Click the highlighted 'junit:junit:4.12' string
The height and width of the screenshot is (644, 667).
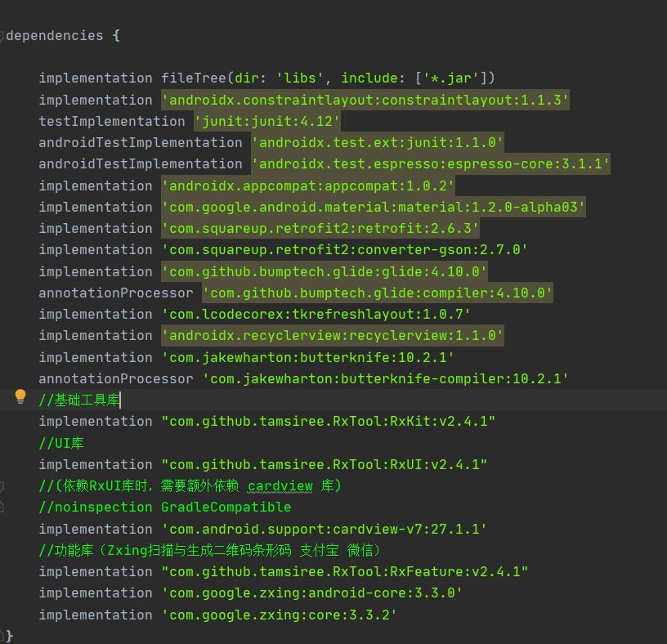tap(267, 121)
